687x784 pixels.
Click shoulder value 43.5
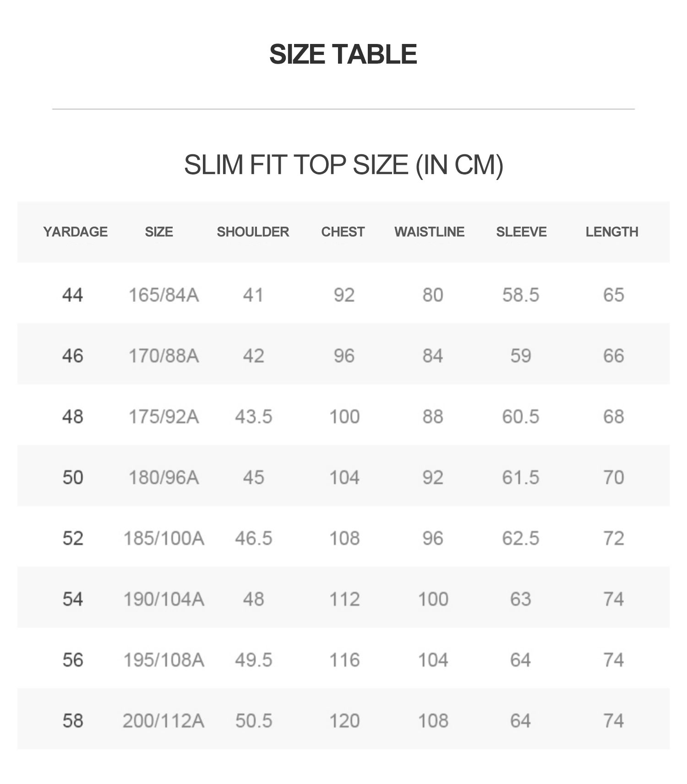click(x=253, y=417)
